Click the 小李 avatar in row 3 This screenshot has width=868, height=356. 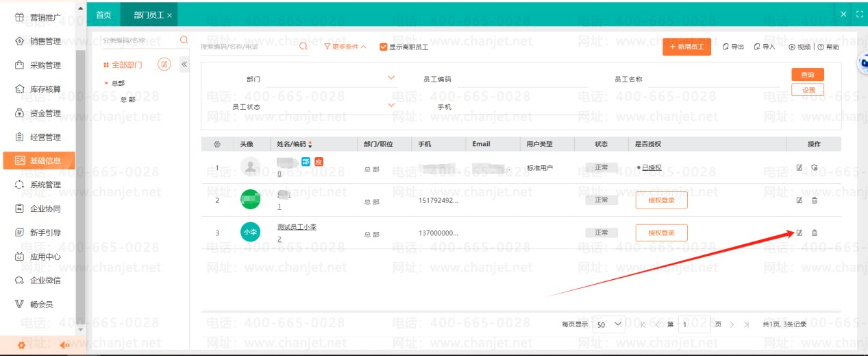(251, 233)
